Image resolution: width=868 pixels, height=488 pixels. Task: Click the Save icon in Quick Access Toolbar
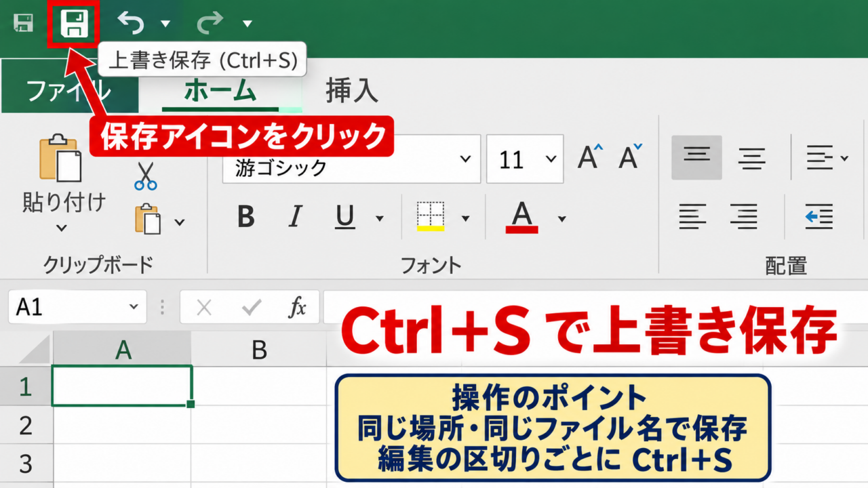74,24
